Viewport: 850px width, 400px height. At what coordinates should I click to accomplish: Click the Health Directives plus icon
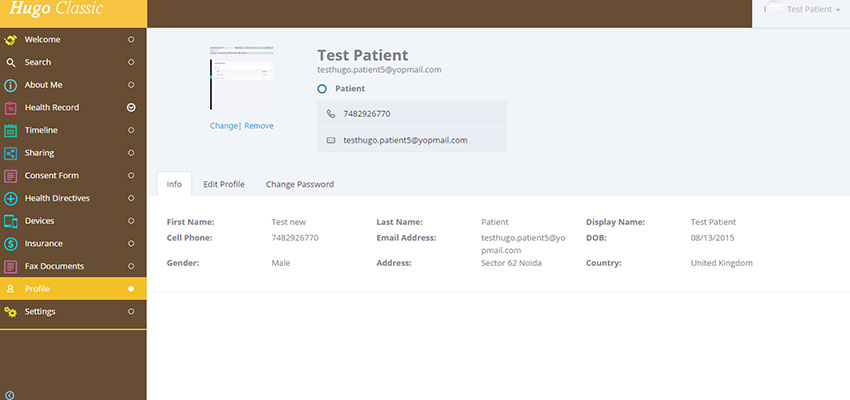pos(10,198)
